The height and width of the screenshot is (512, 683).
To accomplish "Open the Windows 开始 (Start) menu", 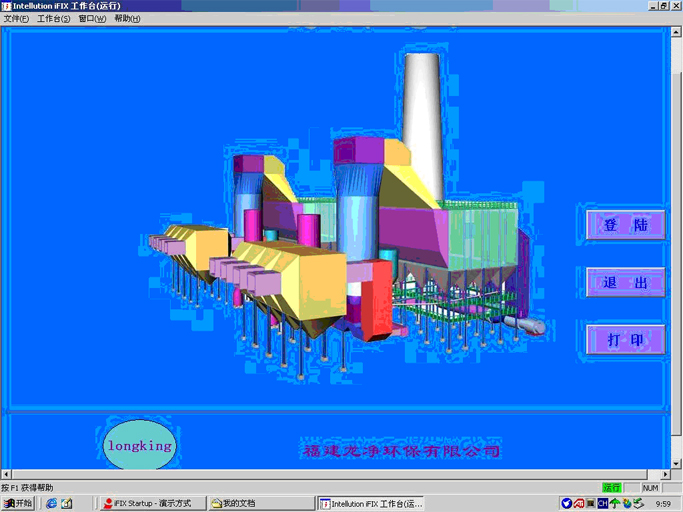I will click(18, 503).
